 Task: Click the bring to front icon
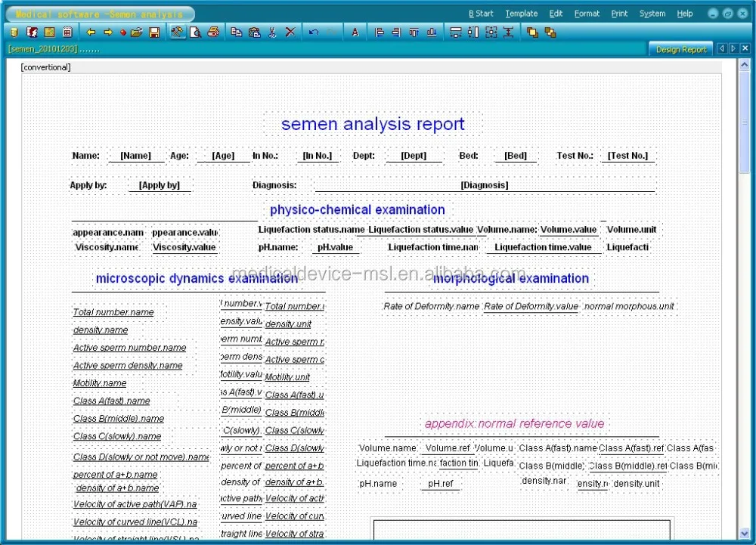532,33
